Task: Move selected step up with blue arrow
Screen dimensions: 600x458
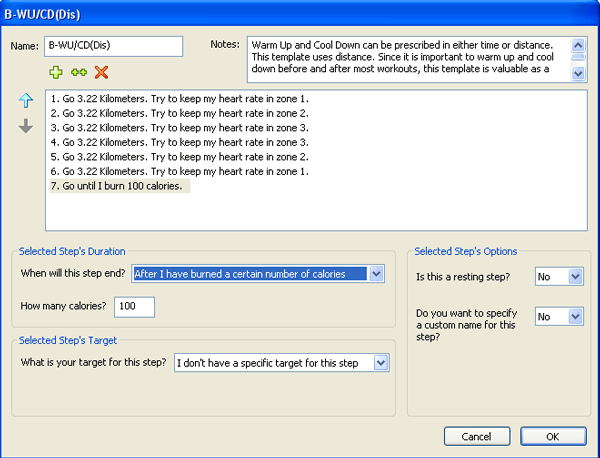Action: pos(26,100)
